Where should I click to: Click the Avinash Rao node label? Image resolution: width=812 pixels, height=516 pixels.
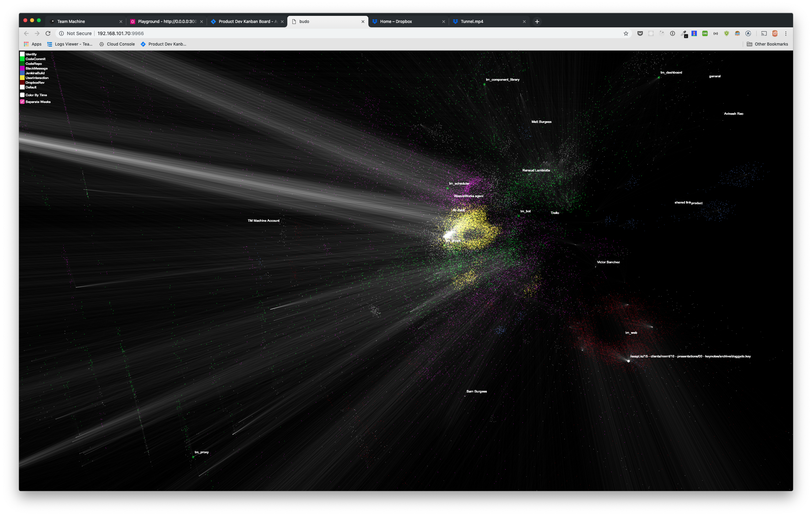tap(734, 114)
